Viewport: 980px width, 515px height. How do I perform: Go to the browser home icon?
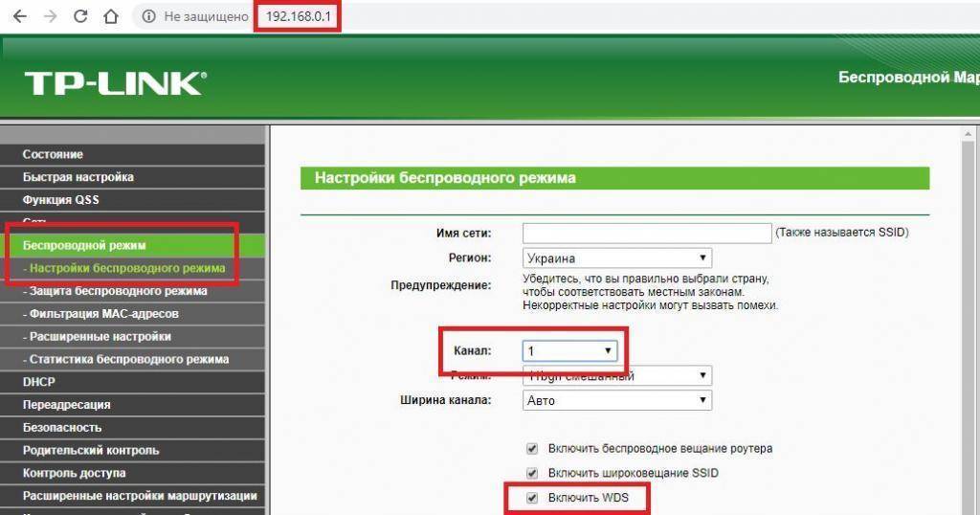click(x=112, y=17)
